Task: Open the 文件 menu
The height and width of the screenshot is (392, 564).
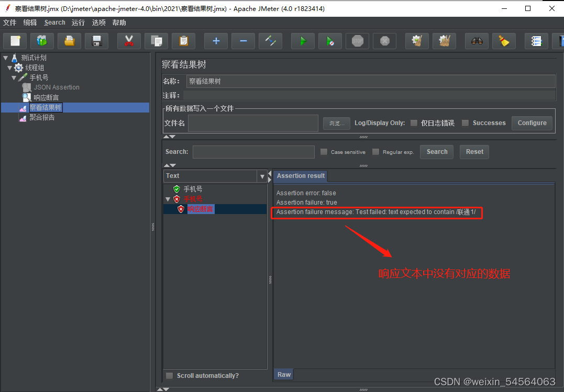Action: (x=10, y=23)
